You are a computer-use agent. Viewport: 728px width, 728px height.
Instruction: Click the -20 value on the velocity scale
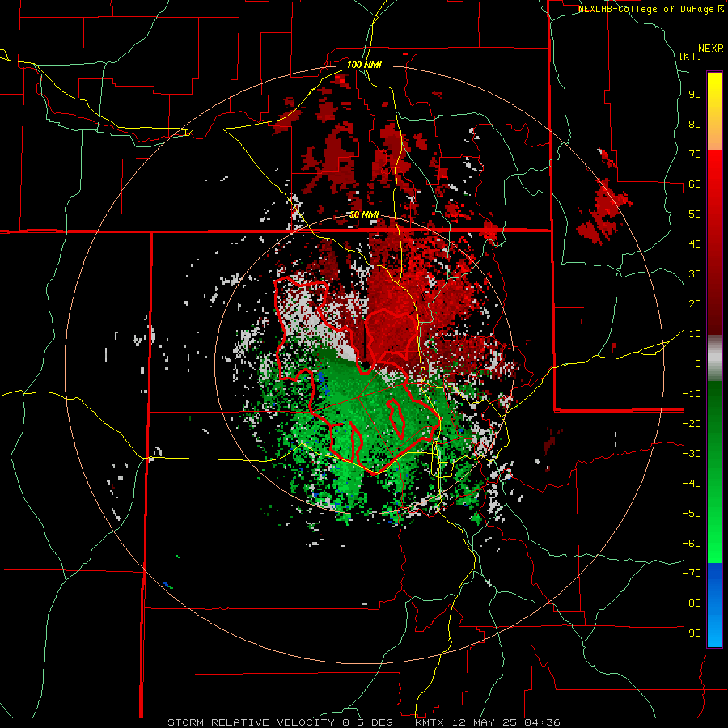[x=692, y=423]
